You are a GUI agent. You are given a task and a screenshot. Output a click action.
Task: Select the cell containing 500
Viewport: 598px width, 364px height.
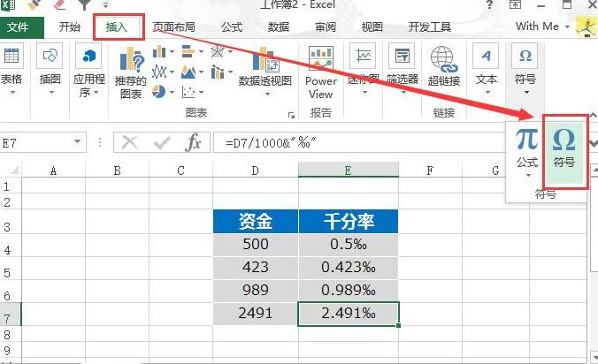pyautogui.click(x=255, y=245)
